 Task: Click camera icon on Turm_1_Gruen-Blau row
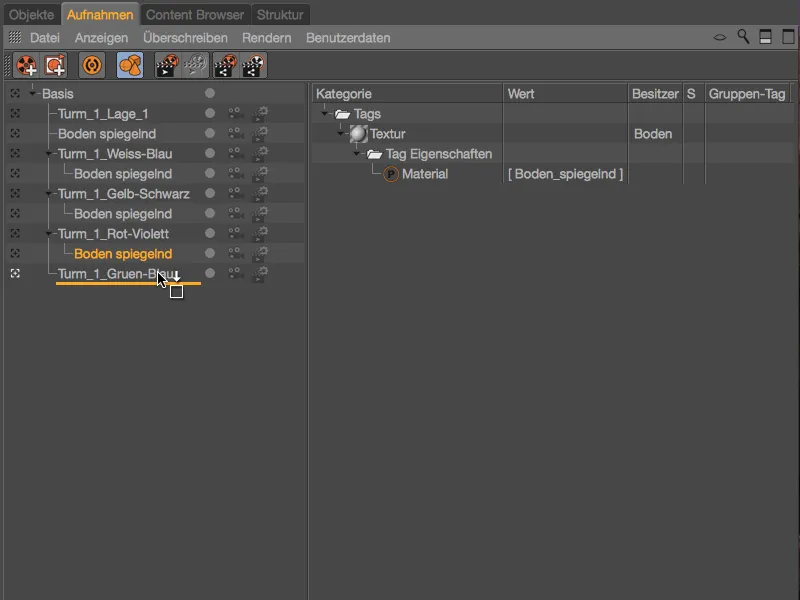[x=235, y=273]
